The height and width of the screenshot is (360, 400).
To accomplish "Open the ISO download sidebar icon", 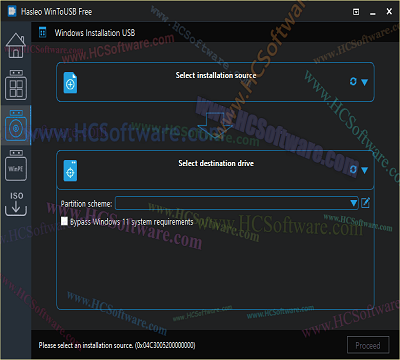I will tap(16, 203).
